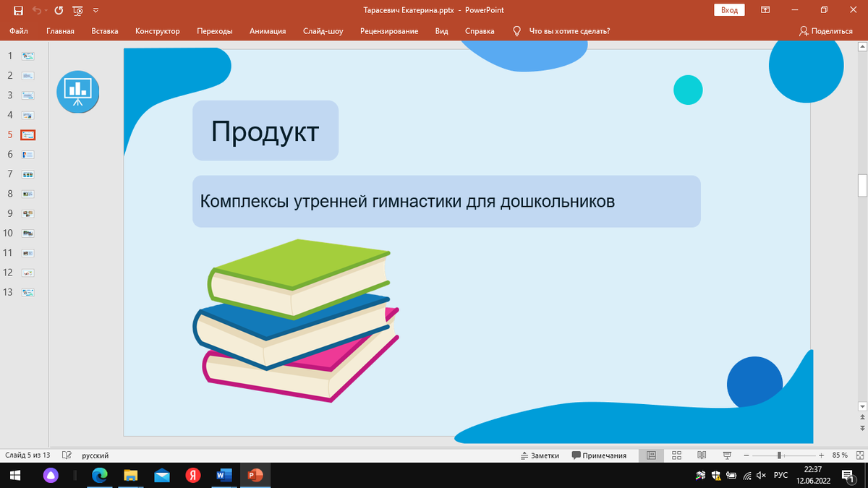
Task: Open the Файл menu
Action: (x=19, y=31)
